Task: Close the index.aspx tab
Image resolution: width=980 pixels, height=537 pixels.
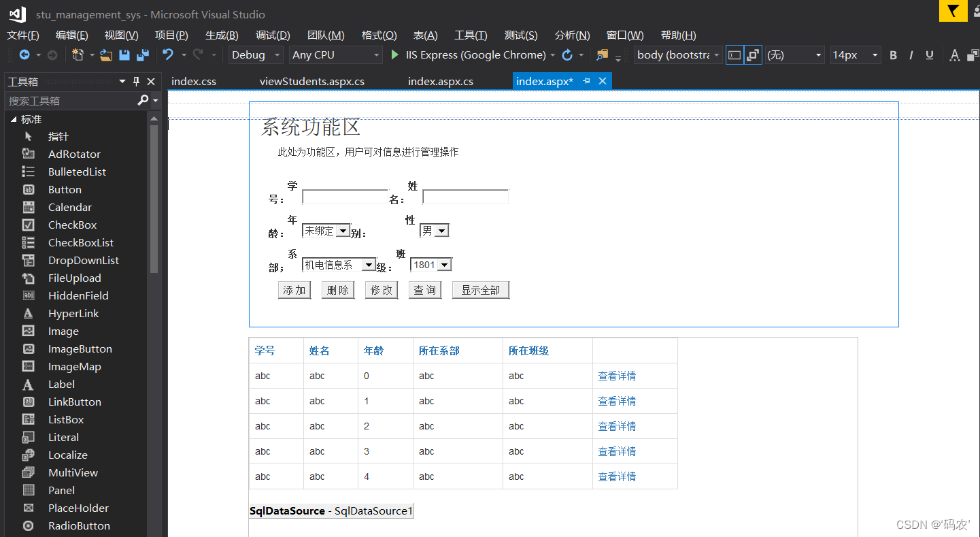Action: [602, 81]
